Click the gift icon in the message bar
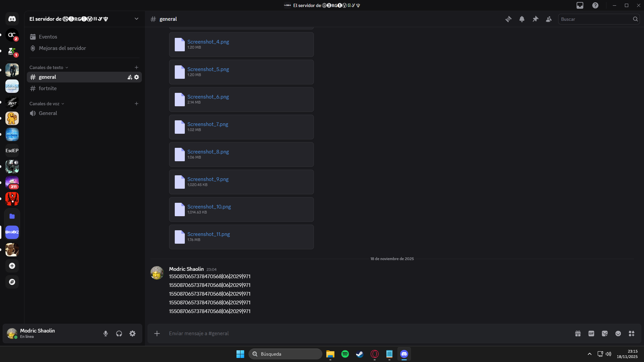Viewport: 644px width, 362px height. (578, 334)
